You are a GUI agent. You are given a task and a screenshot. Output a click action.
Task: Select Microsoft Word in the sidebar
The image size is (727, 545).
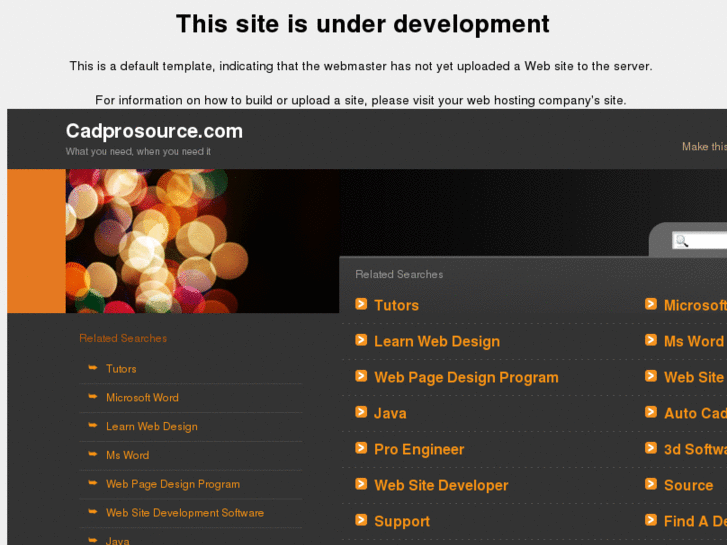[x=142, y=398]
